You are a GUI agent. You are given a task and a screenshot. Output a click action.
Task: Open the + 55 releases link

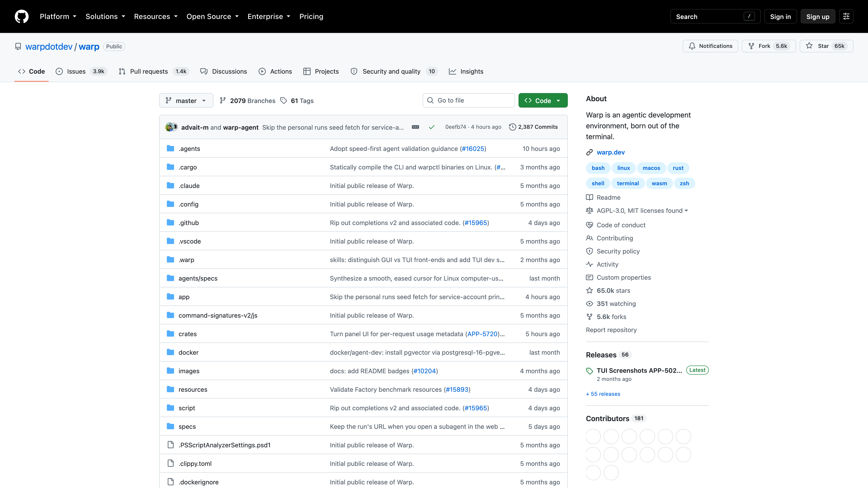tap(603, 394)
